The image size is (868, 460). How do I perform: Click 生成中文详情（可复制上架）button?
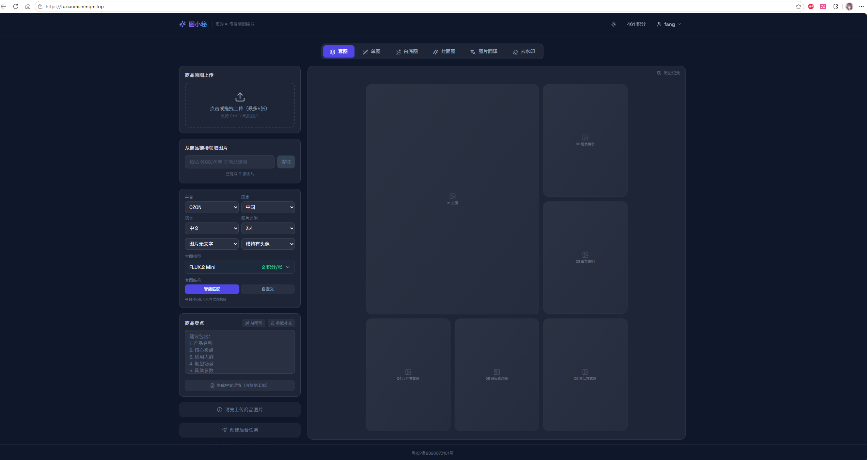(240, 385)
